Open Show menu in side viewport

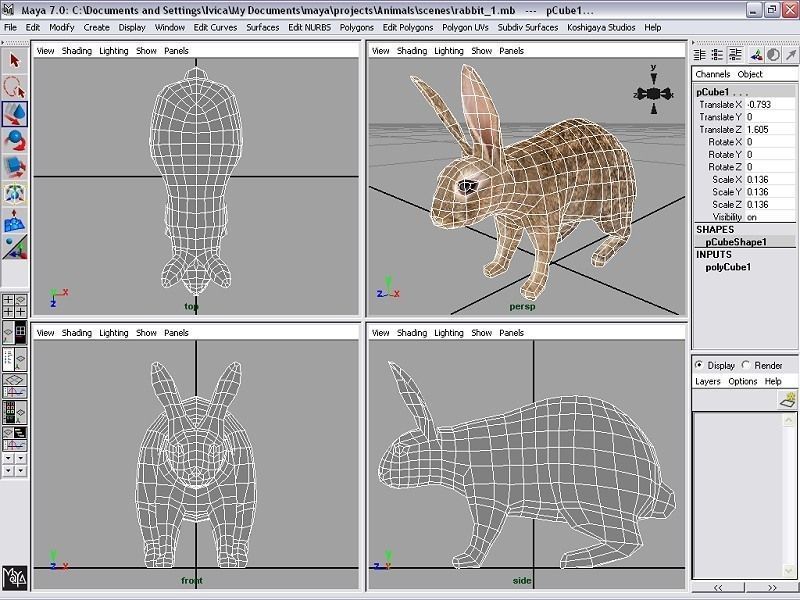point(482,333)
